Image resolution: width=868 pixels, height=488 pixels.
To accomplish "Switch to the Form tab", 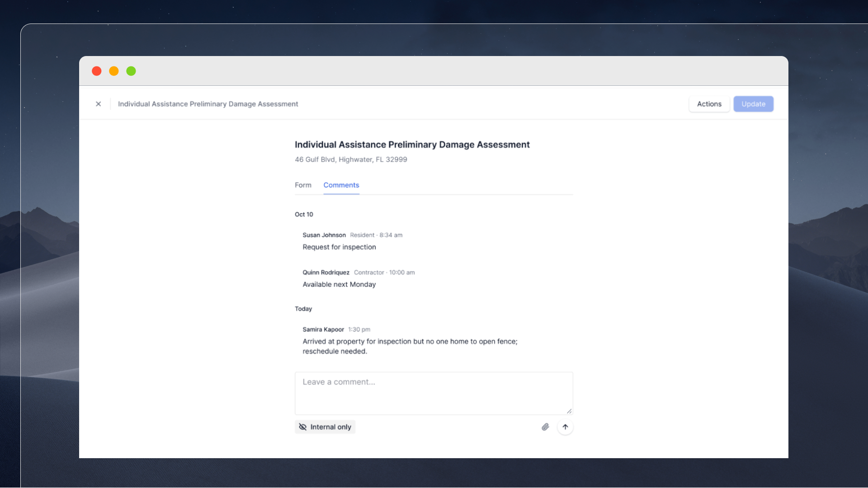I will click(303, 185).
